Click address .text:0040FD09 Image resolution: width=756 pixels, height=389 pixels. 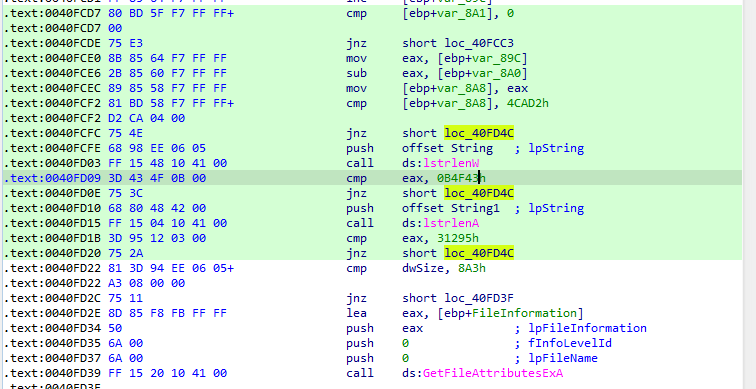[52, 178]
